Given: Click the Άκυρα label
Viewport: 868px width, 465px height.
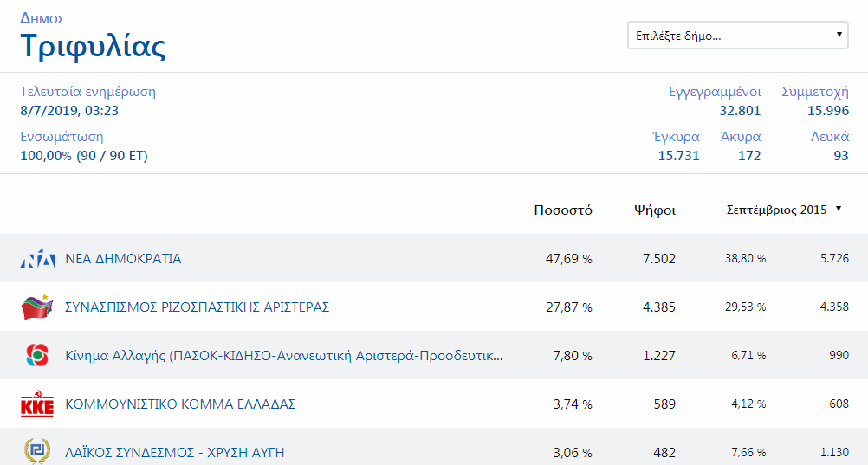Looking at the screenshot, I should [741, 137].
